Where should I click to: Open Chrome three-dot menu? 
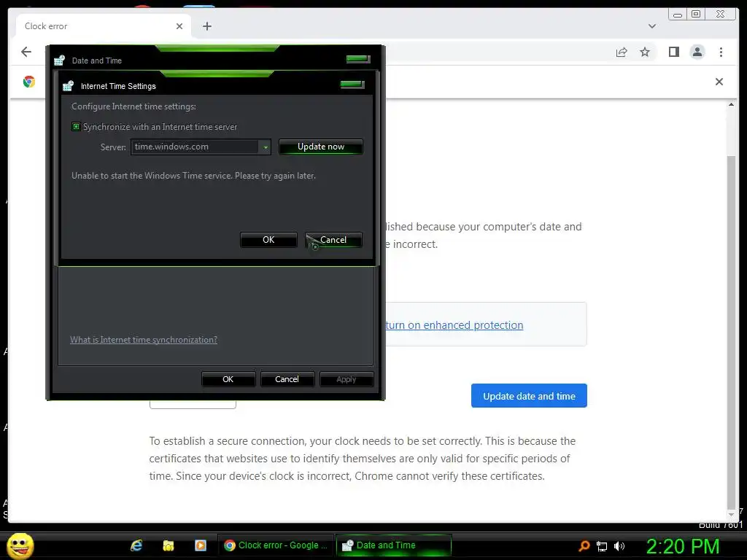721,52
